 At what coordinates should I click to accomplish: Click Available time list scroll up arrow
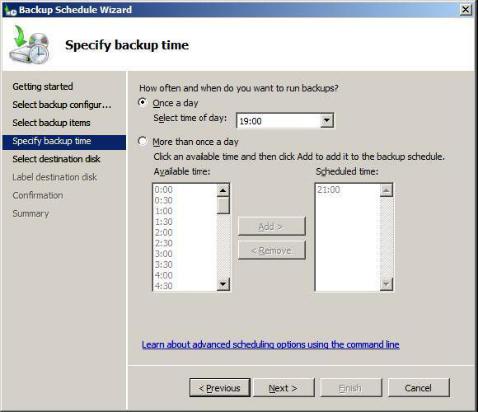(x=223, y=190)
